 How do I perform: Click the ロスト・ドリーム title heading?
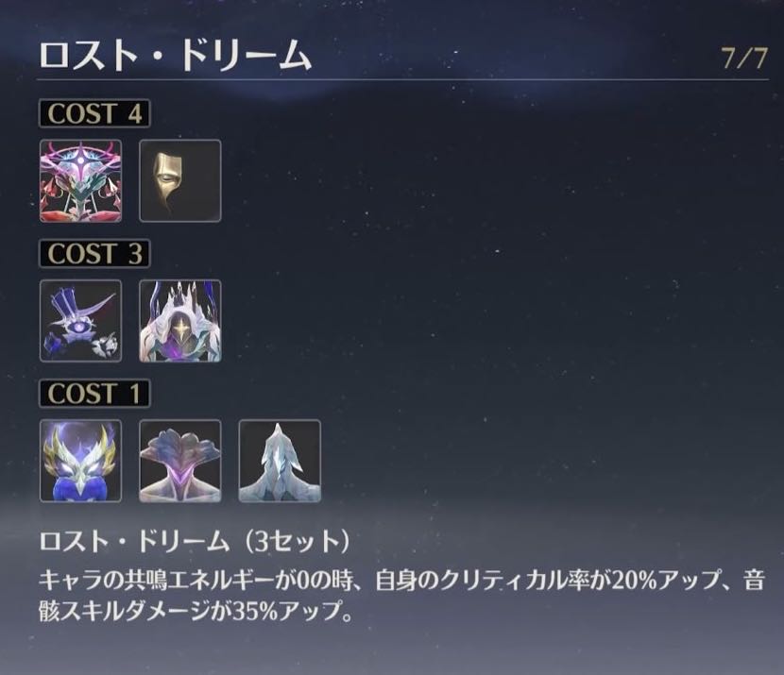click(176, 55)
